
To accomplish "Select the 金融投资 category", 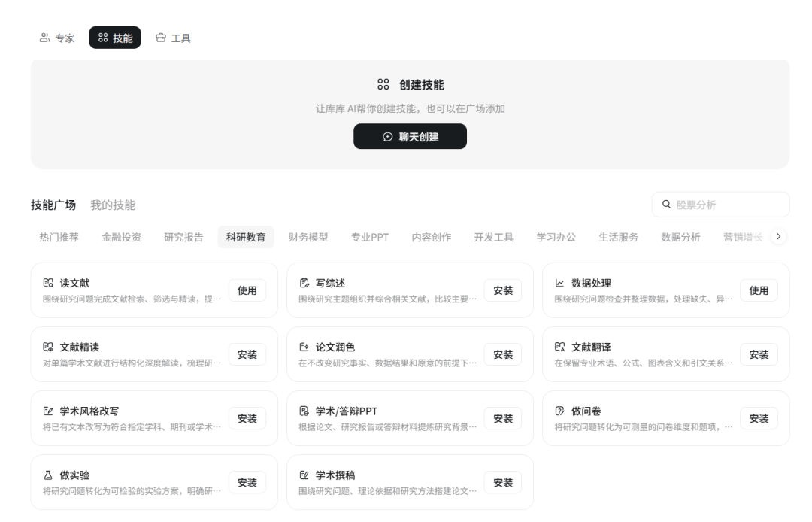I will point(121,237).
